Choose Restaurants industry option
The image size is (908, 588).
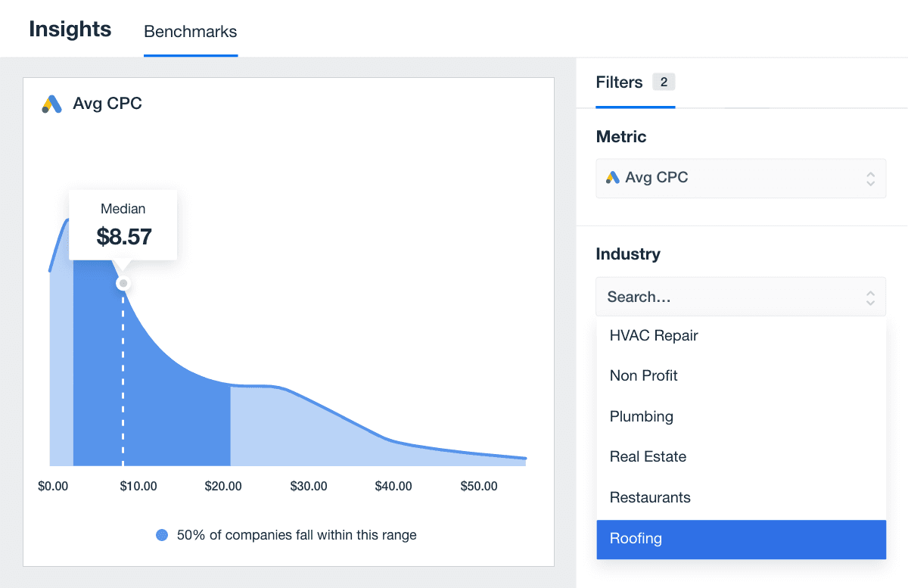point(650,498)
